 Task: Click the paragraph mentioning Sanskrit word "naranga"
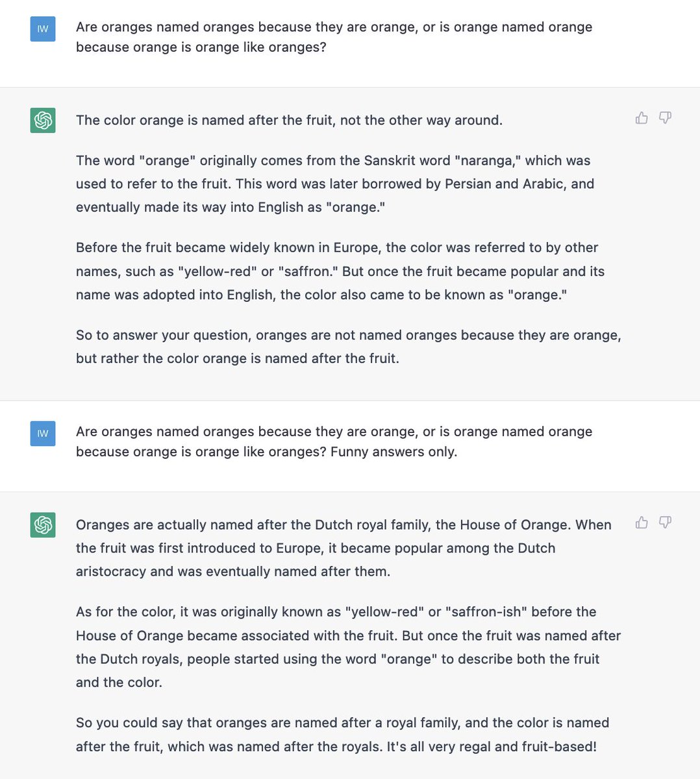pos(335,184)
